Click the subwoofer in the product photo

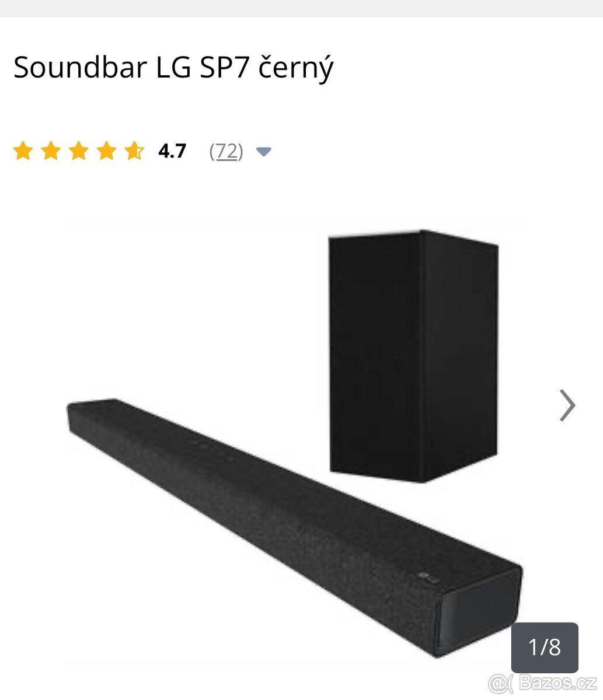(413, 356)
